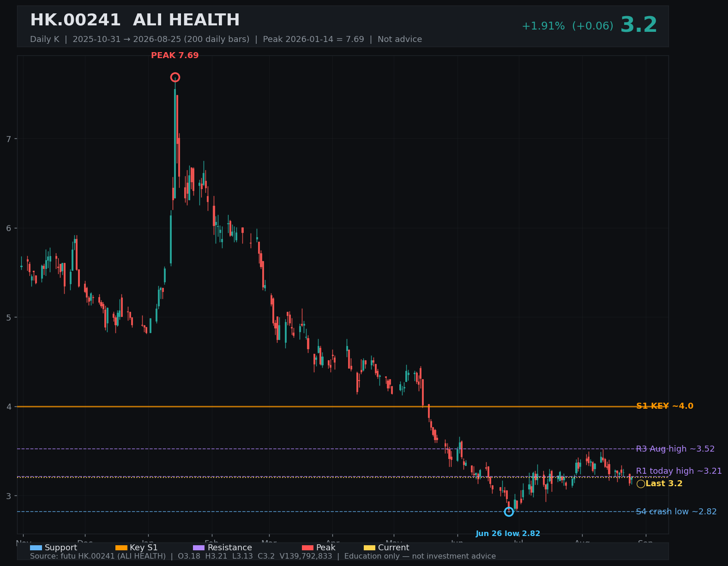Click the 'V139,792,833' volume value in the footer
The image size is (728, 566).
pyautogui.click(x=306, y=556)
